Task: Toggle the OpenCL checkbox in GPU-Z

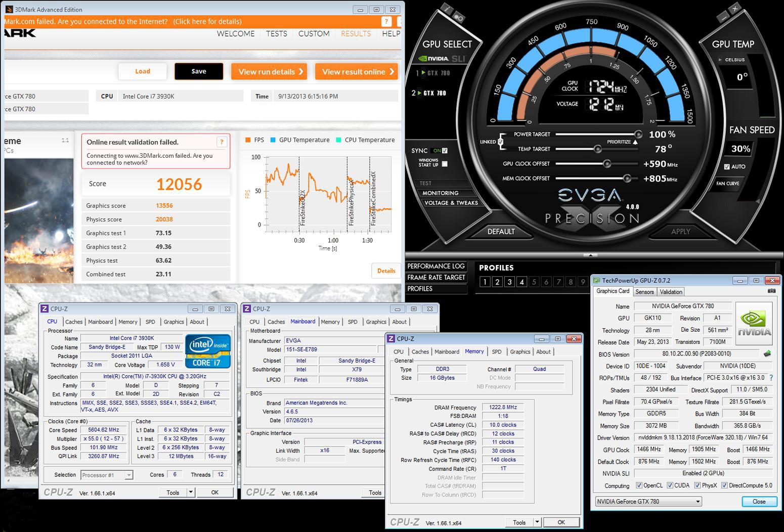Action: tap(639, 485)
